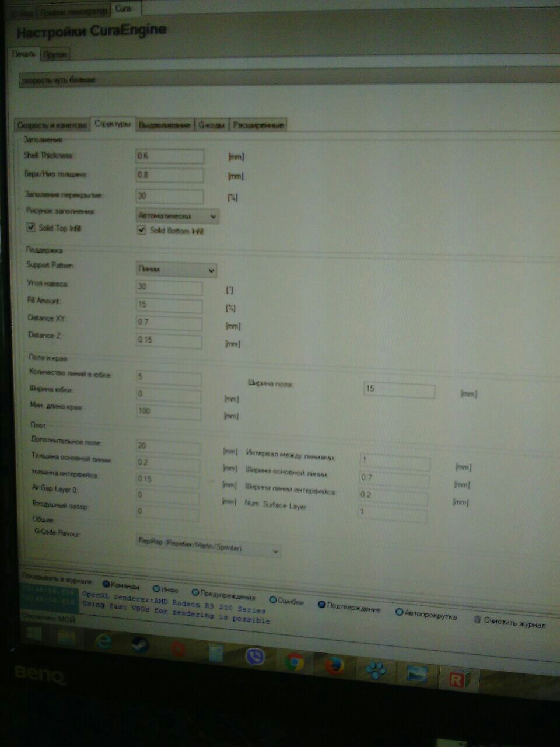Toggle the Ошибки log filter
Image resolution: width=560 pixels, height=747 pixels.
pyautogui.click(x=272, y=599)
